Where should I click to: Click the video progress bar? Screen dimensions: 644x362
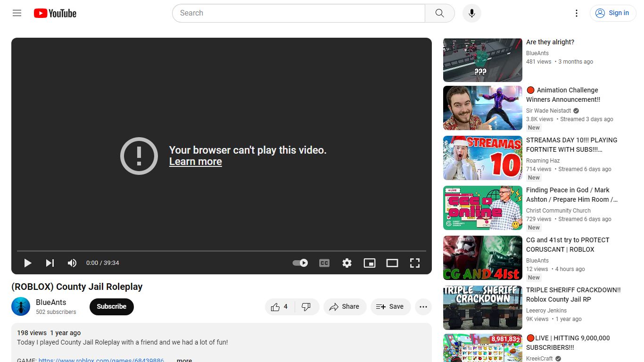[222, 251]
